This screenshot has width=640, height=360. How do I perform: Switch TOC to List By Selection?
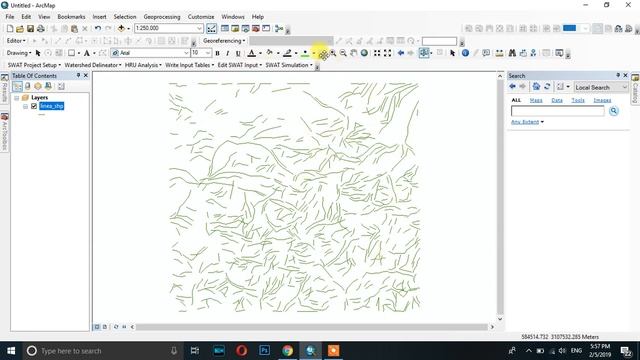click(48, 86)
